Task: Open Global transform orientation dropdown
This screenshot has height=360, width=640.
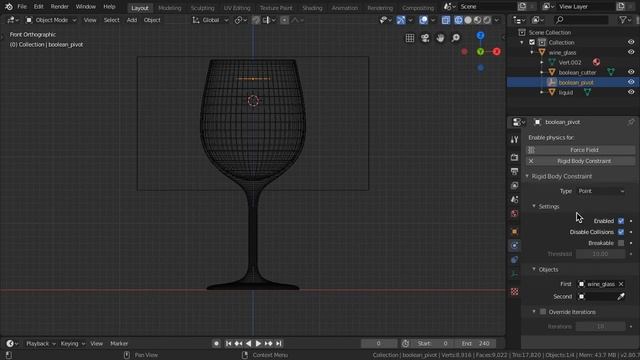Action: tap(210, 20)
